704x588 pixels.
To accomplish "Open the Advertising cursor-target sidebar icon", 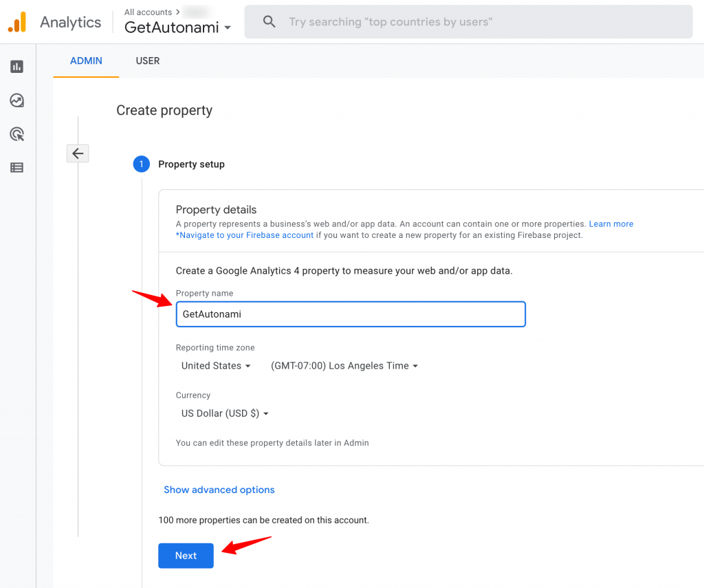I will click(x=17, y=134).
